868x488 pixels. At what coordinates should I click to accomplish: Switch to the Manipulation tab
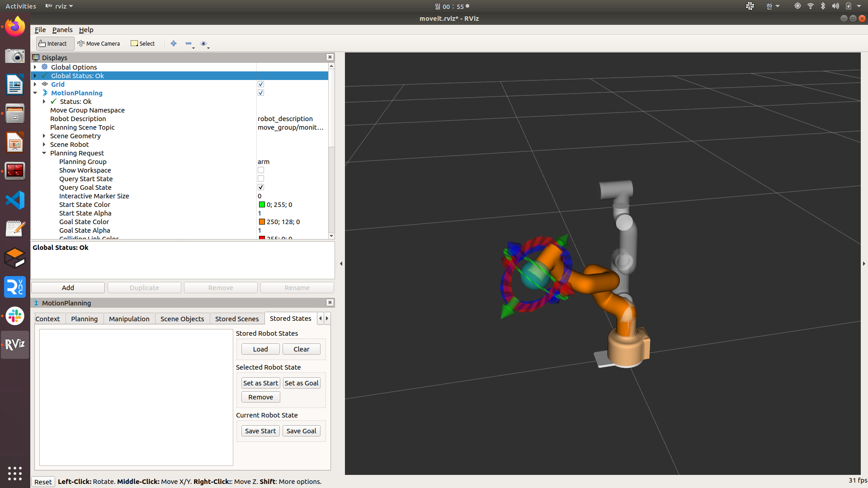(x=129, y=319)
